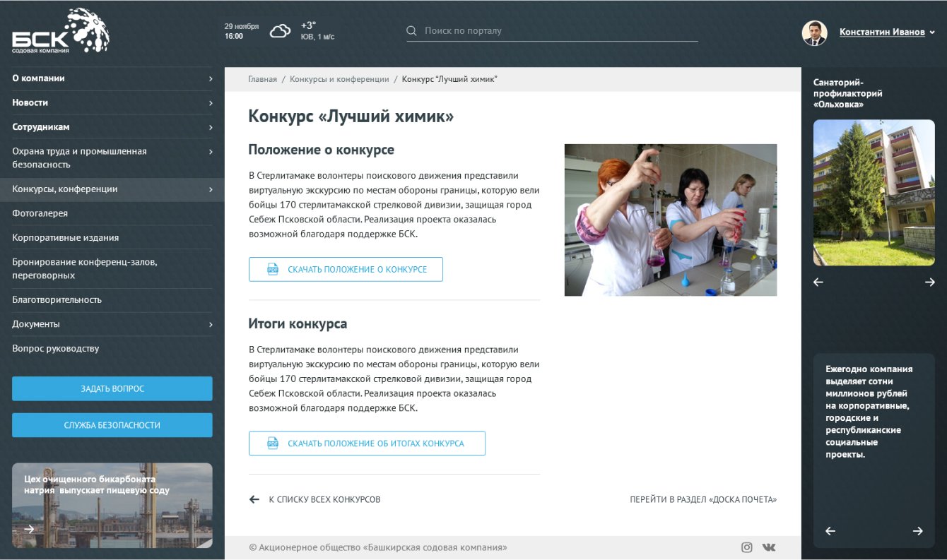Click the «Ежегодно компания выделяет» social projects text
The image size is (947, 560).
869,412
